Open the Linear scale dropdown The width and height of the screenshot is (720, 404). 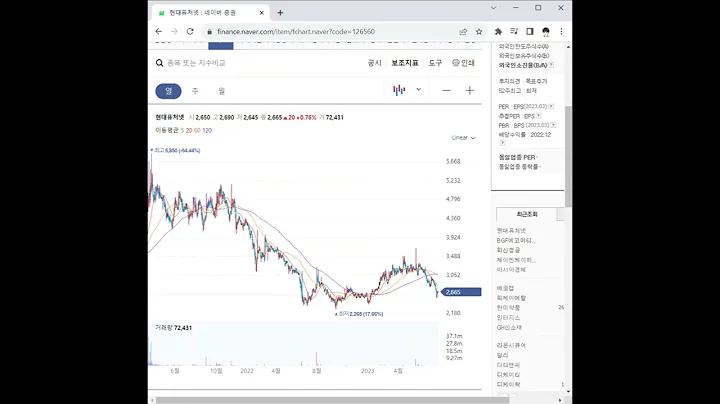click(463, 138)
